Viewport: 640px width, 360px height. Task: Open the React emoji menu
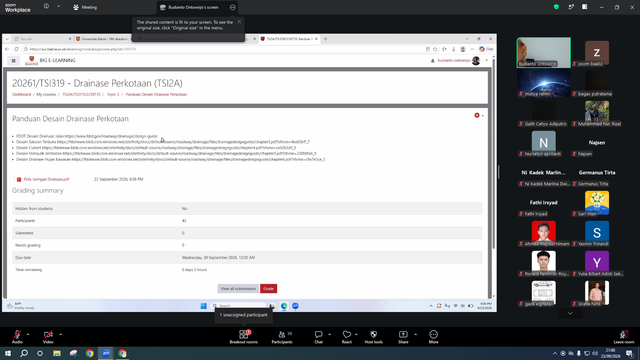tap(347, 337)
